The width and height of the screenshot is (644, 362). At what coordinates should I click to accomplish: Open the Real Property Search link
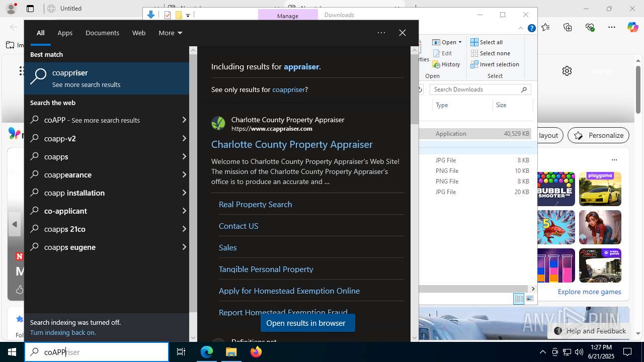point(255,204)
